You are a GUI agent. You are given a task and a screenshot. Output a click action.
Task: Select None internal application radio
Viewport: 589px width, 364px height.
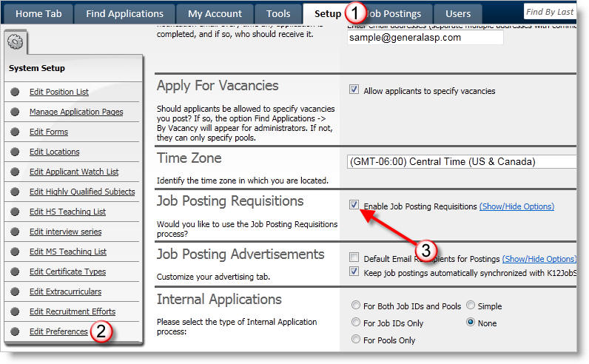[x=471, y=322]
